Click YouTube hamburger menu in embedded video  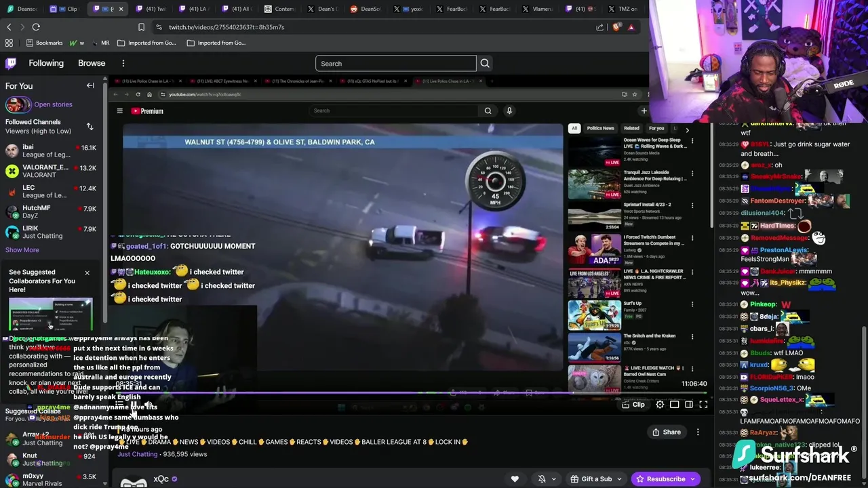coord(119,111)
